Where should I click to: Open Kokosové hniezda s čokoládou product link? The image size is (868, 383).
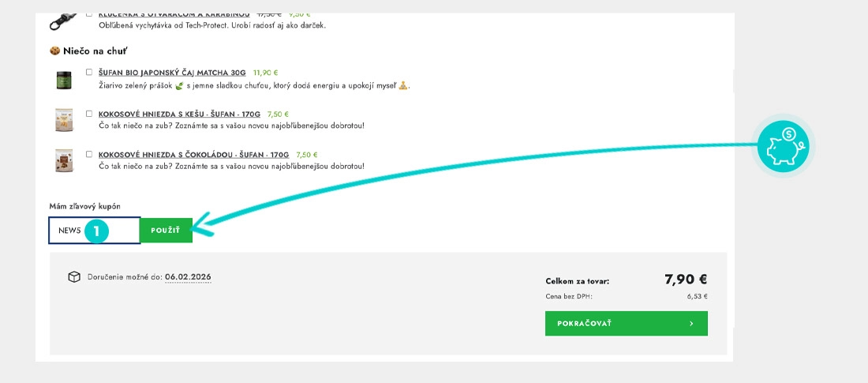tap(194, 155)
